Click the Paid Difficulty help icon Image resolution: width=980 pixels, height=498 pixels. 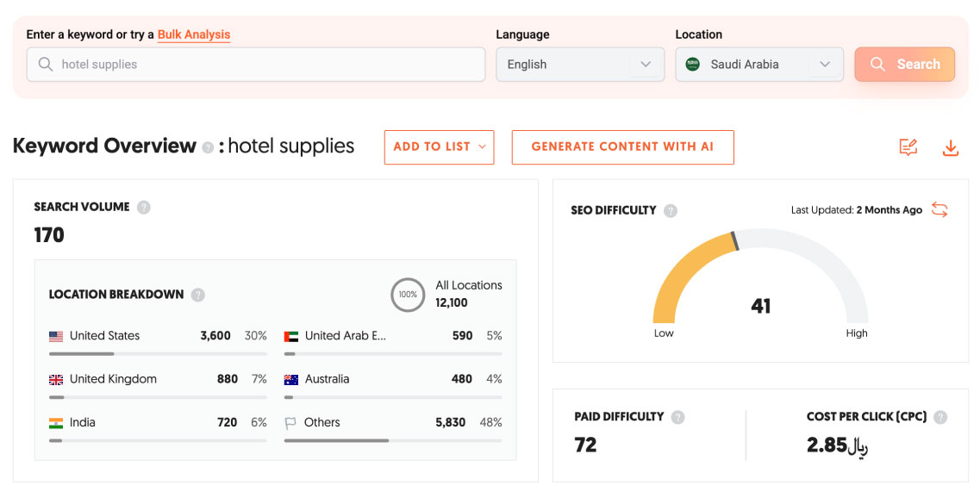click(678, 417)
